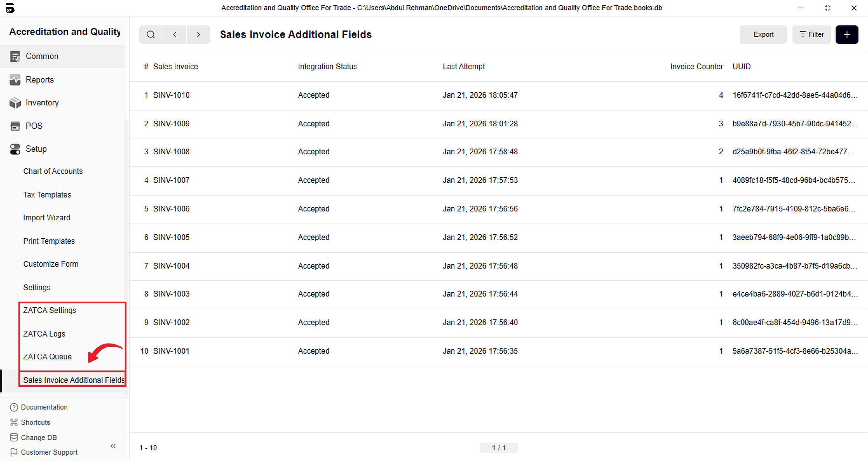Screen dimensions: 868x461
Task: Collapse the Setup section
Action: point(36,149)
